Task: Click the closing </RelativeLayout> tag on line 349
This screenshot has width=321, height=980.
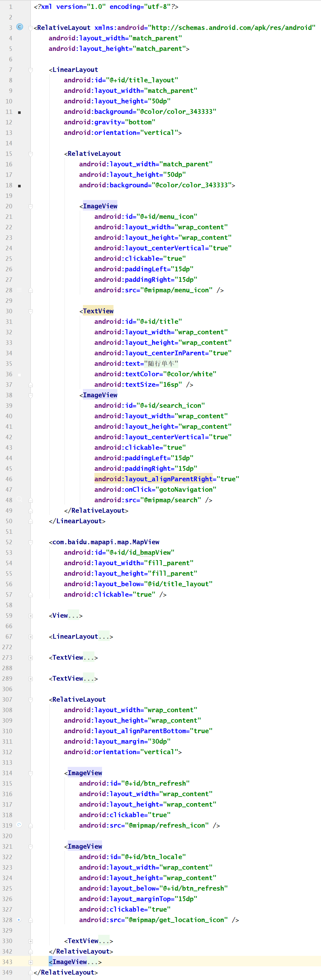Action: tap(66, 972)
